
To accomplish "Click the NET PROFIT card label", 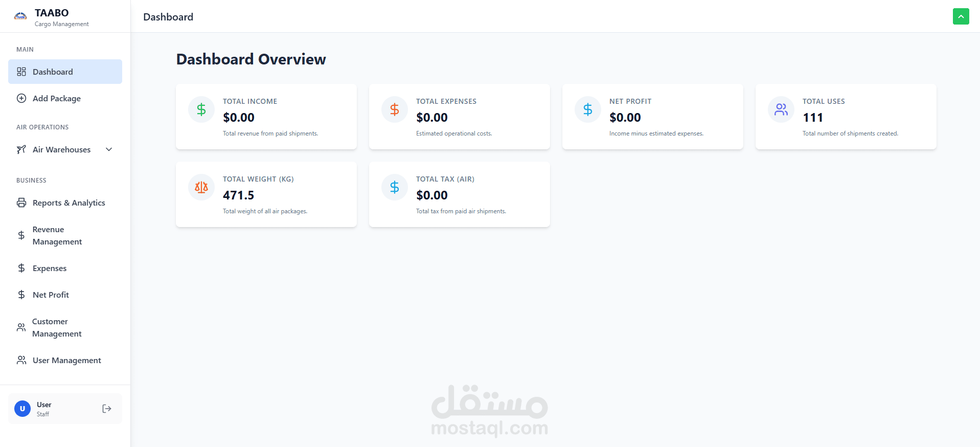I will pos(630,101).
